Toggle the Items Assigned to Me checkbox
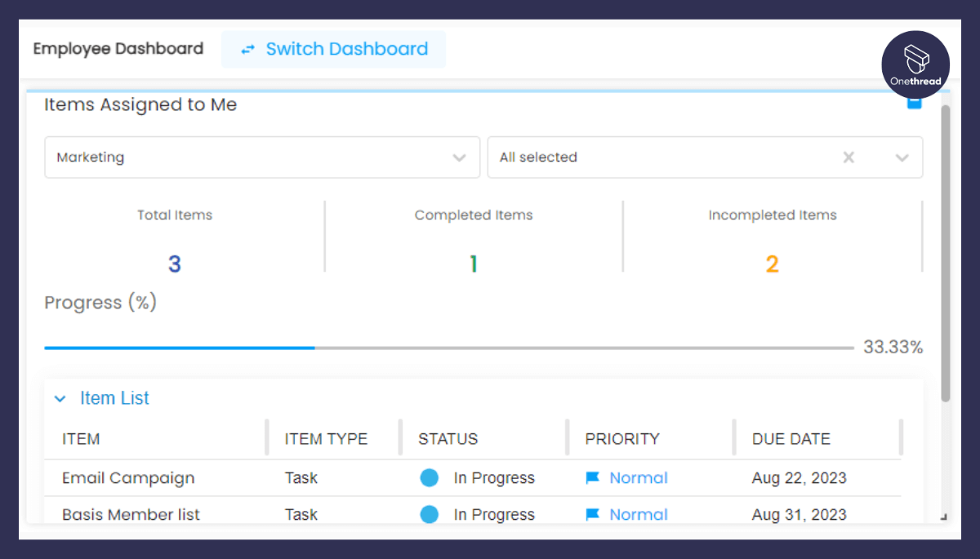The height and width of the screenshot is (559, 980). coord(915,102)
